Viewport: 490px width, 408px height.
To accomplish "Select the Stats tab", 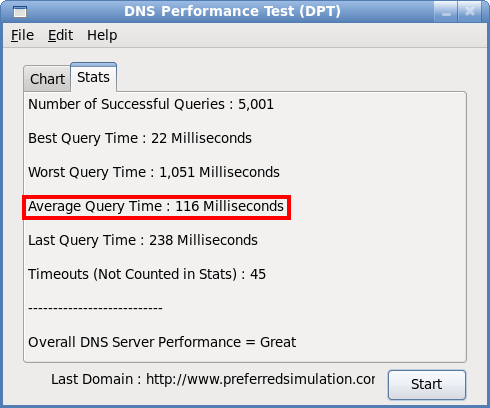I will coord(93,77).
